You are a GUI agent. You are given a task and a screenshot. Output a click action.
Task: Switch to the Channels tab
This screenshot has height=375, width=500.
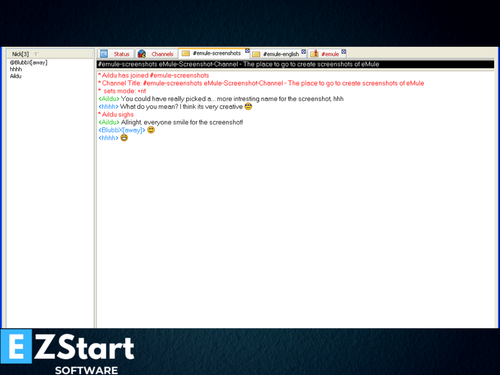157,54
